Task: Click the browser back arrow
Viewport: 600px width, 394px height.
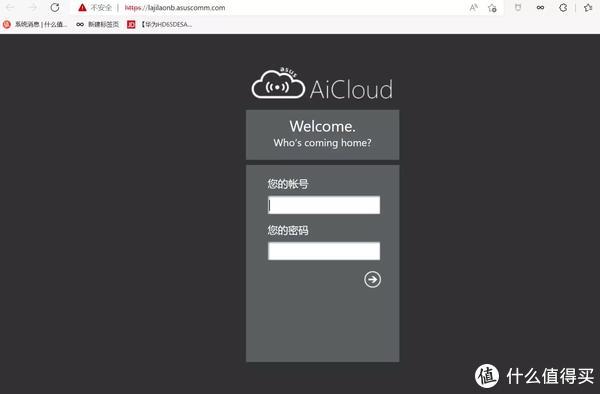Action: [x=10, y=7]
